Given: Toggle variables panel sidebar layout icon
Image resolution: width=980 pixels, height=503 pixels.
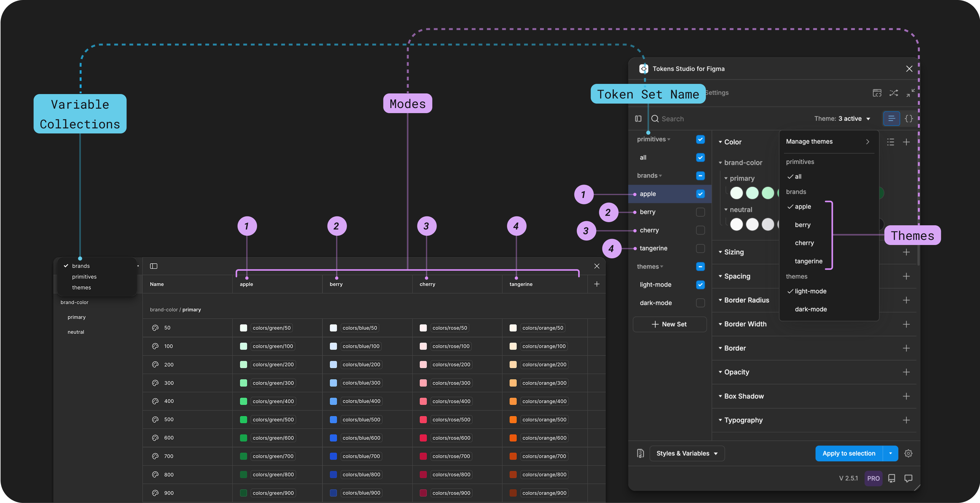Looking at the screenshot, I should click(x=154, y=266).
